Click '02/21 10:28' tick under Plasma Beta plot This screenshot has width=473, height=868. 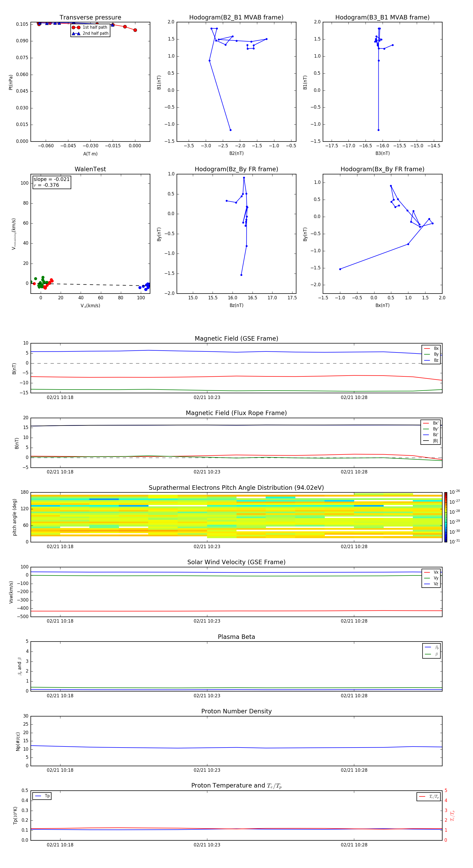pyautogui.click(x=354, y=696)
